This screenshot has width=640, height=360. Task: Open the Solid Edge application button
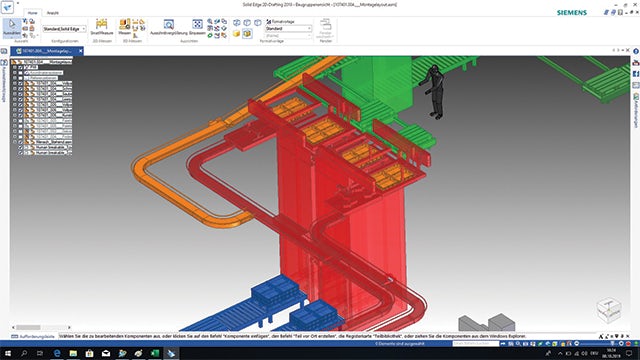tap(7, 7)
